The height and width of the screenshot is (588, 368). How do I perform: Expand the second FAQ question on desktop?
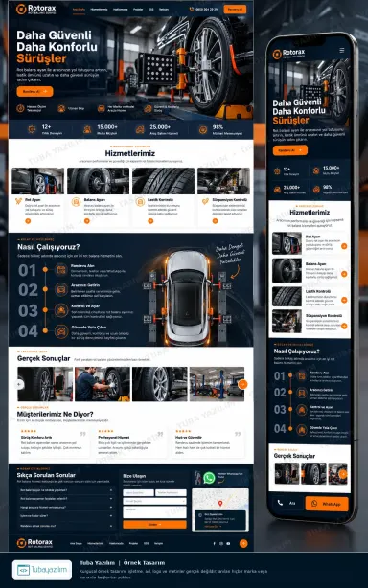point(66,499)
